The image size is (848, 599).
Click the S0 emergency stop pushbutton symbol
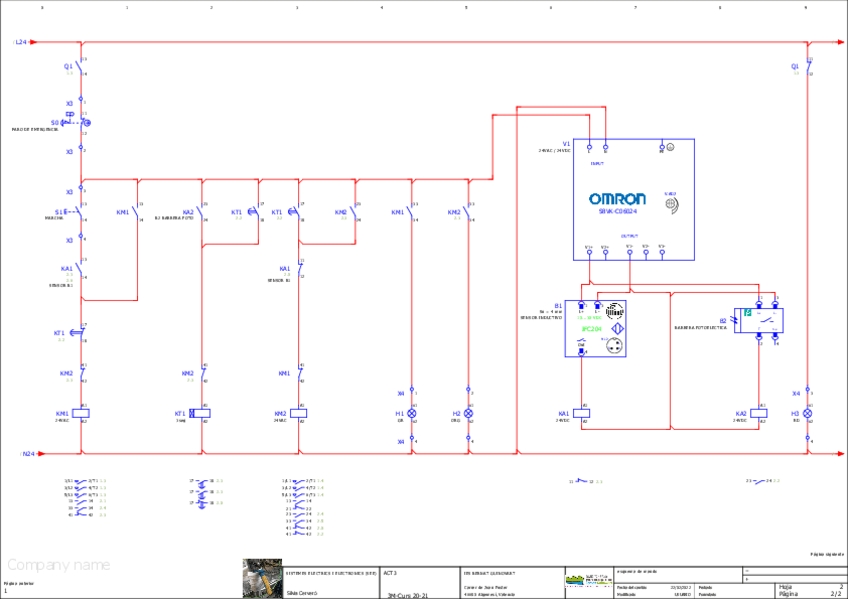point(78,123)
